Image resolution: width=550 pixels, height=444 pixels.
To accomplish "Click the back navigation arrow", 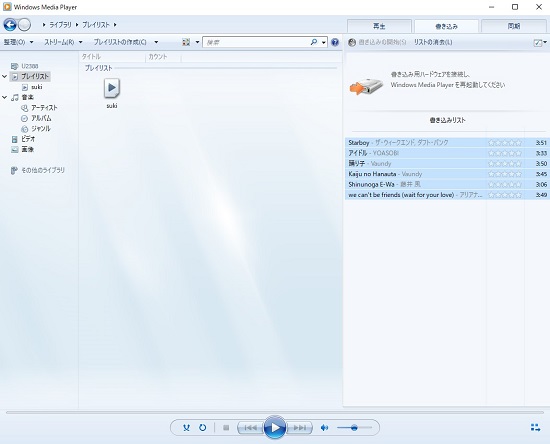I will click(10, 25).
